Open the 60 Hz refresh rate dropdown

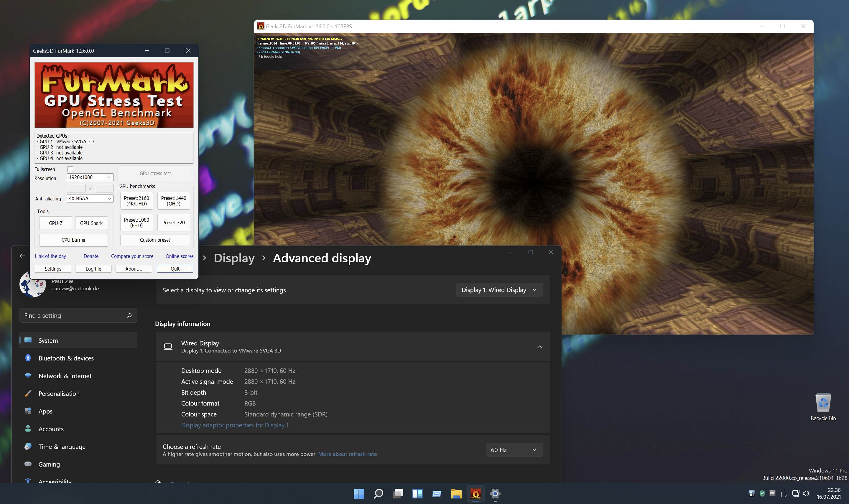pyautogui.click(x=514, y=450)
